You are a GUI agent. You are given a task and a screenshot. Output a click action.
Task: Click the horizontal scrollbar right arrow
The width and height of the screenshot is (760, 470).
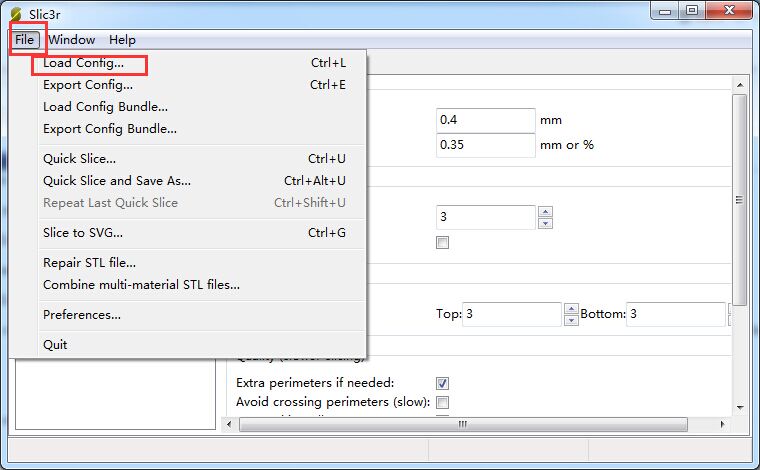pos(723,424)
